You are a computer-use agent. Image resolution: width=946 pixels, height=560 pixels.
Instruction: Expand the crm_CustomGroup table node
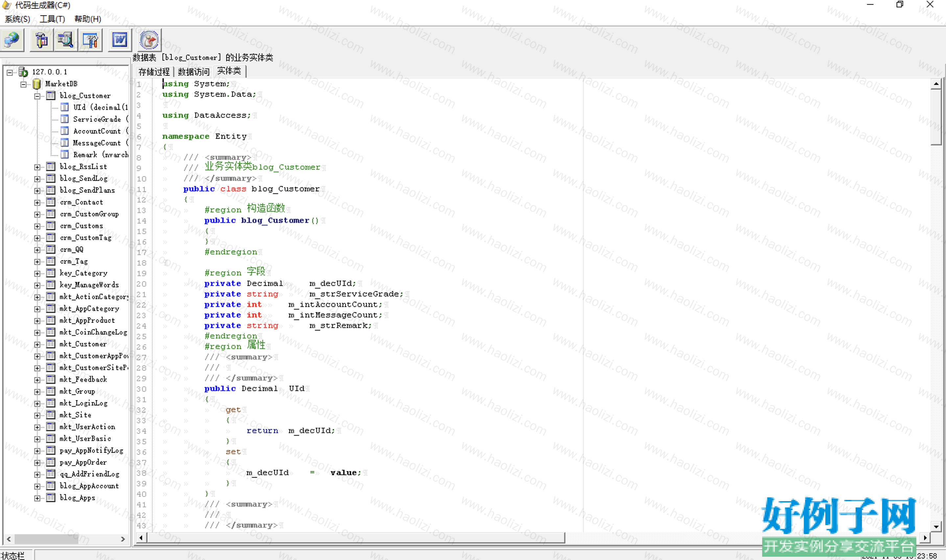coord(37,214)
